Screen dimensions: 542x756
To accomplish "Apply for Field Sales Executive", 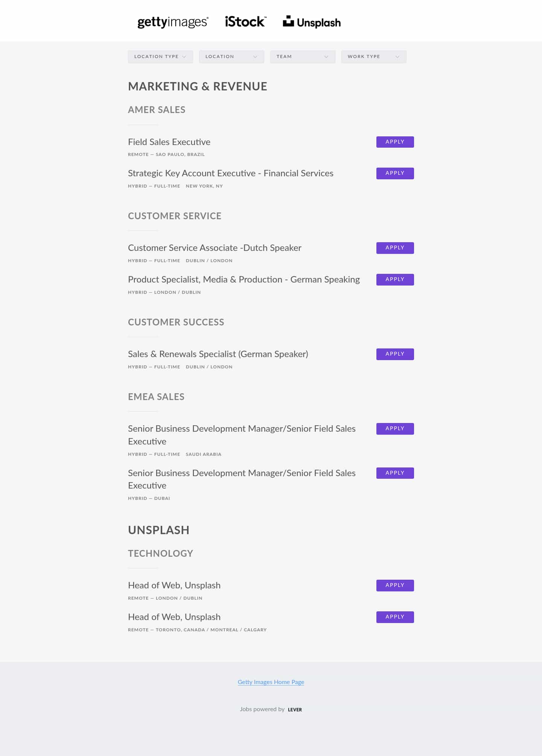I will tap(395, 142).
